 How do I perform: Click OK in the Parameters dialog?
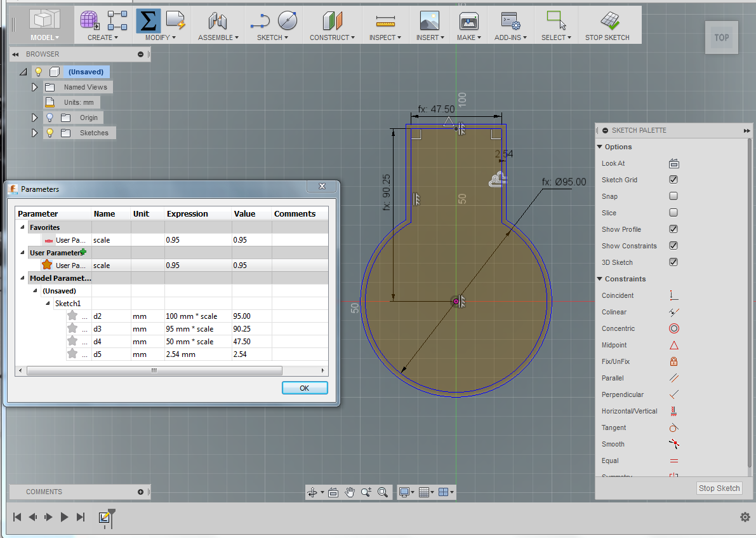point(305,387)
